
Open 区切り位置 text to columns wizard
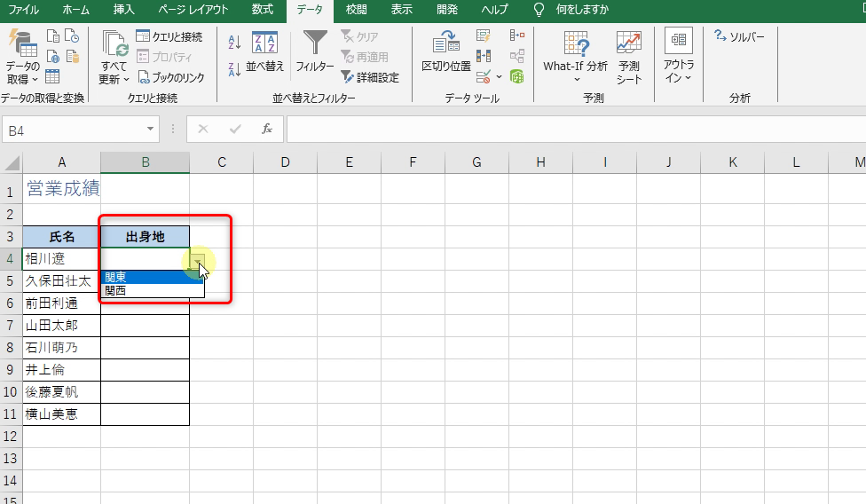tap(445, 51)
